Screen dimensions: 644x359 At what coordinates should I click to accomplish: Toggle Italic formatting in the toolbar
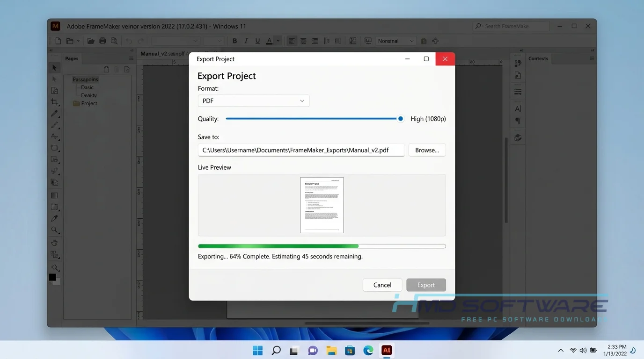246,41
